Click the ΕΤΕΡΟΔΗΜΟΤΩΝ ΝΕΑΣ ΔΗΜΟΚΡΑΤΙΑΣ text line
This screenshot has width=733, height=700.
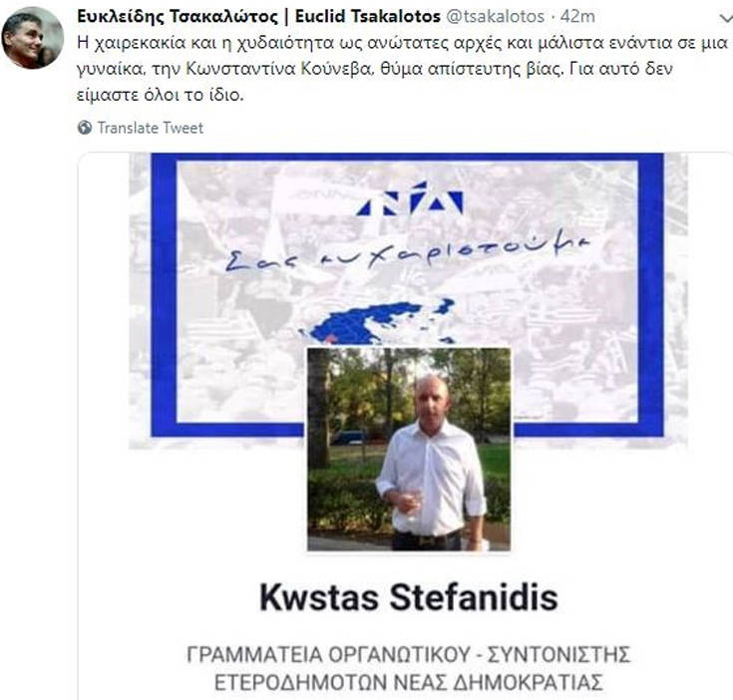[x=409, y=682]
